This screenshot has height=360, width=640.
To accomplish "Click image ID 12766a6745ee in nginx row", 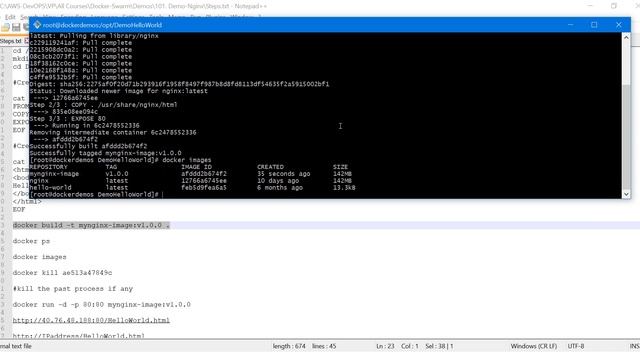I will tap(204, 181).
